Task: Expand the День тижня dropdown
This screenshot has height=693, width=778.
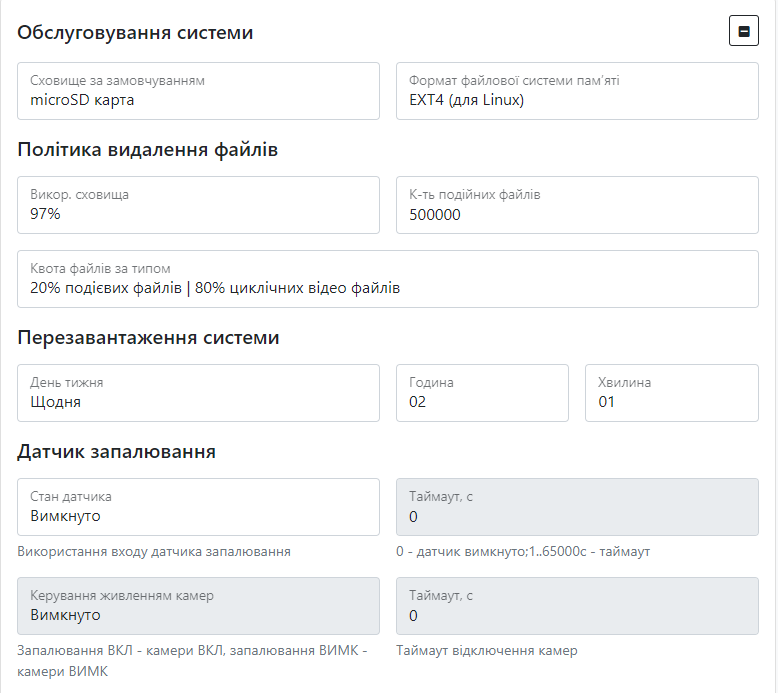Action: click(198, 393)
